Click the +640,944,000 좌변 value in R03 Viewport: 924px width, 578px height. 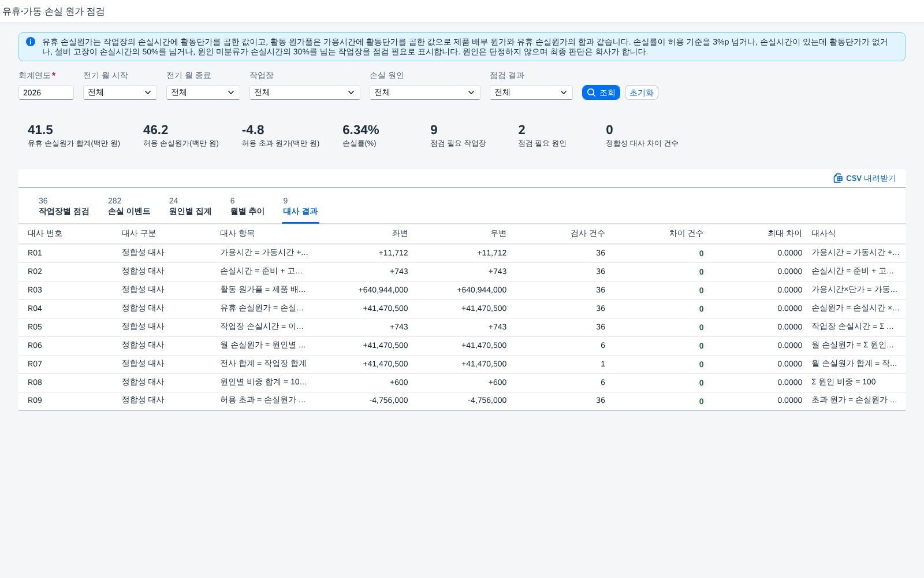click(383, 290)
